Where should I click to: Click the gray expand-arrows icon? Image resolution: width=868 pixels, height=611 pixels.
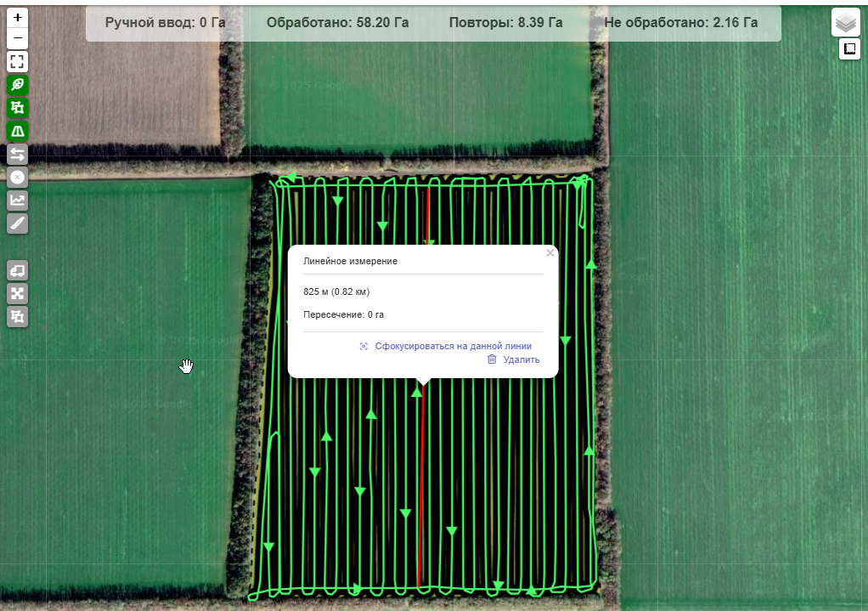pyautogui.click(x=18, y=293)
